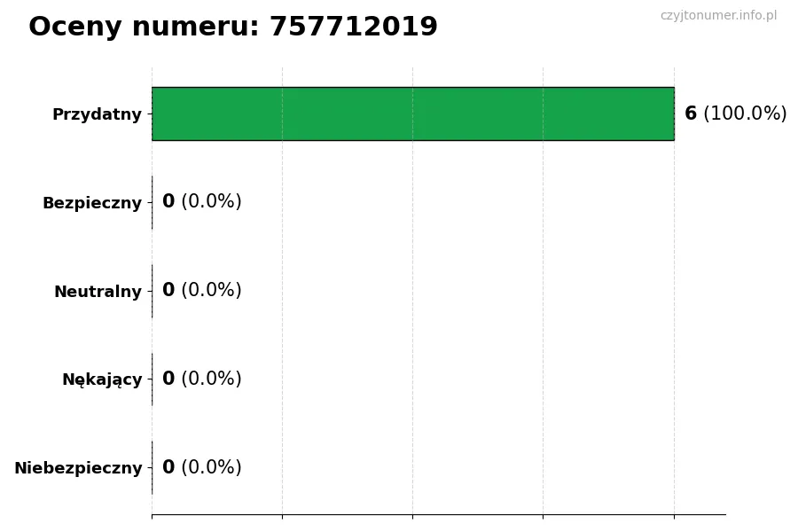
Task: Select the Bezpieczny category label
Action: tap(92, 203)
